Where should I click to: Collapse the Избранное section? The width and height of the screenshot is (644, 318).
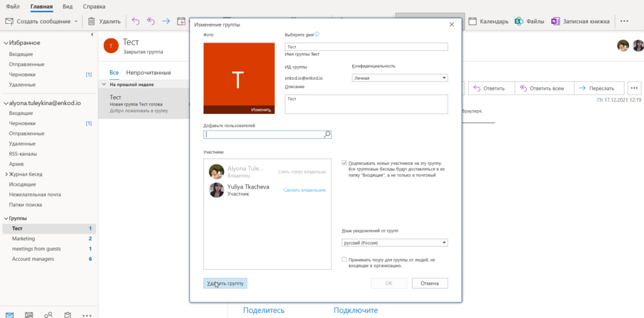pyautogui.click(x=6, y=43)
